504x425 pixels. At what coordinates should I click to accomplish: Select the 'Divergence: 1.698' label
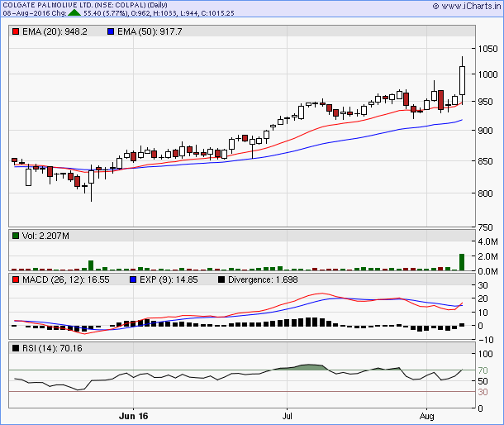263,279
